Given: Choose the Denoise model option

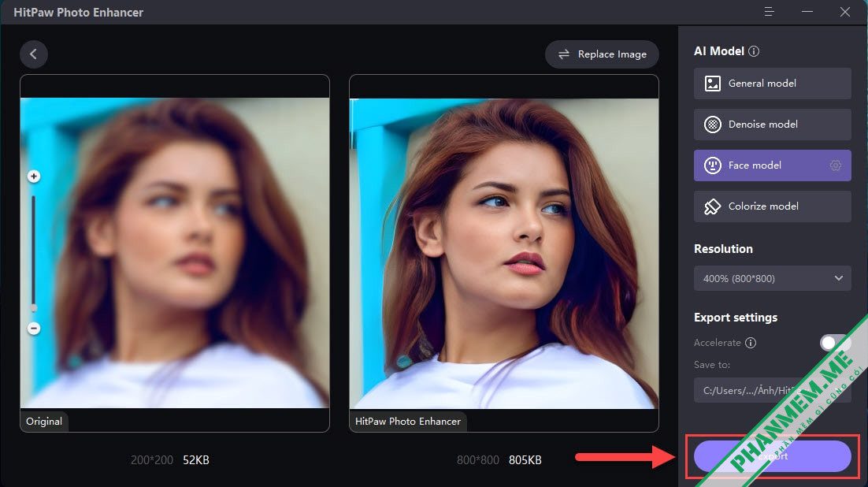Looking at the screenshot, I should (772, 124).
